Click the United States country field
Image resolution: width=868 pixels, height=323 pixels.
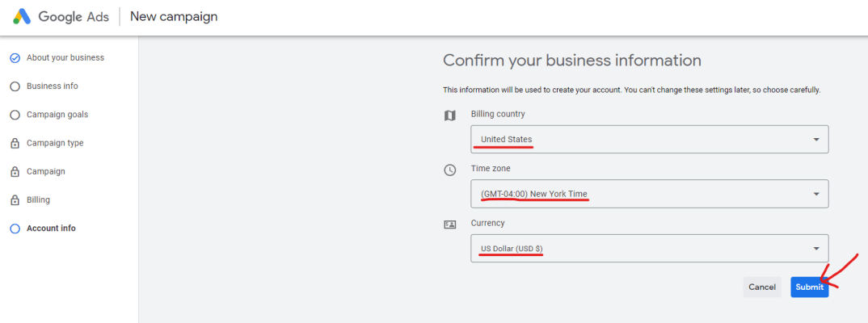(649, 140)
